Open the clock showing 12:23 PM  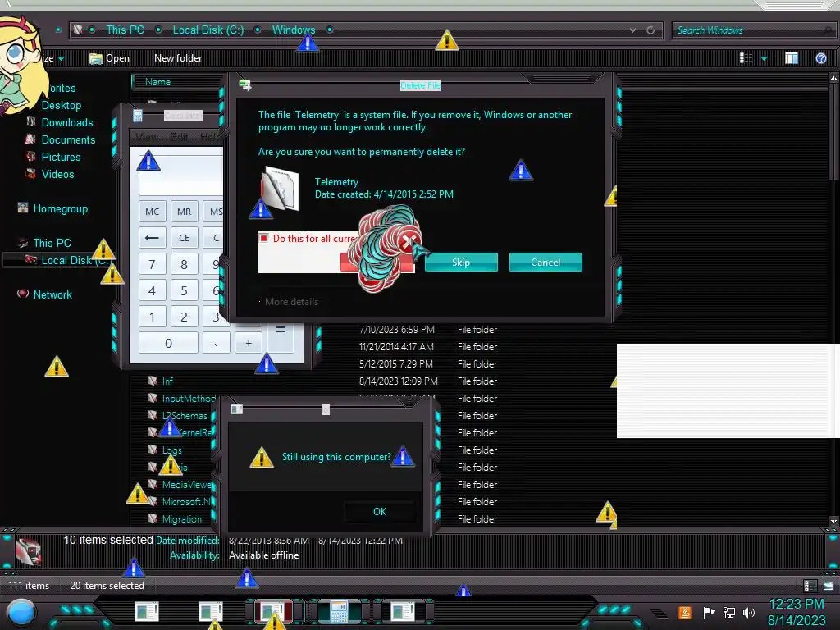[x=797, y=612]
